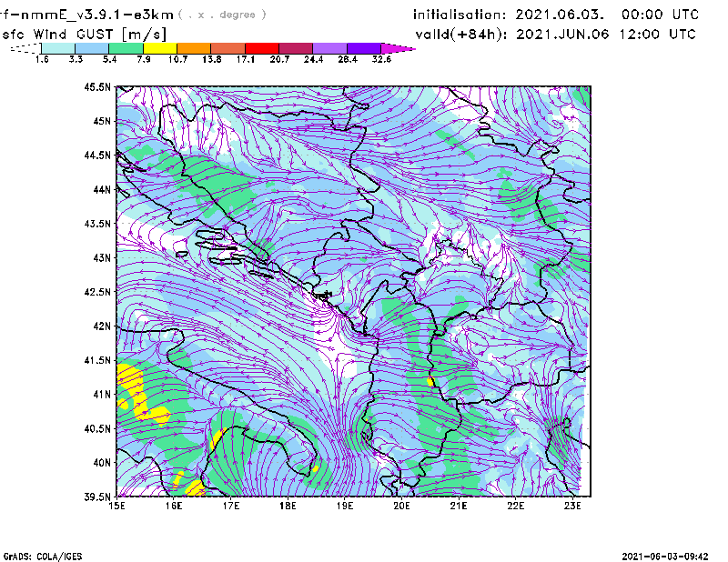Viewport: 728px width, 562px height.
Task: Click legend value 1.6
Action: point(42,59)
